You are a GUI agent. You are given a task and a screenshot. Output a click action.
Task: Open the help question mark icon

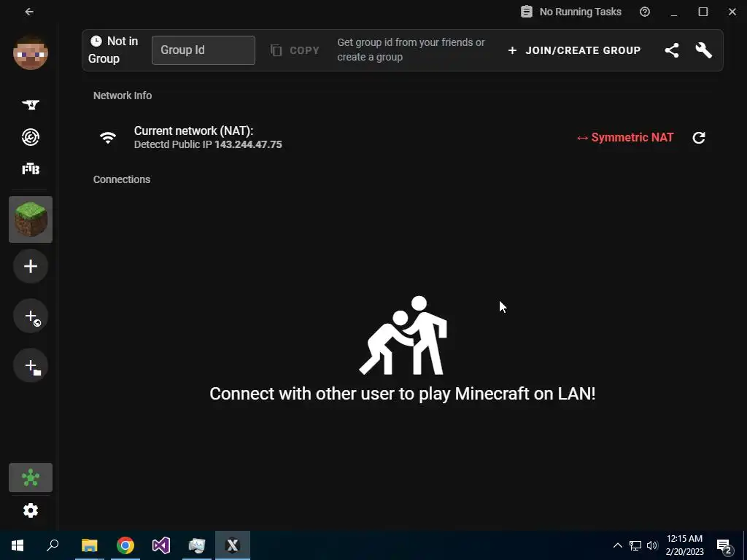(x=645, y=12)
